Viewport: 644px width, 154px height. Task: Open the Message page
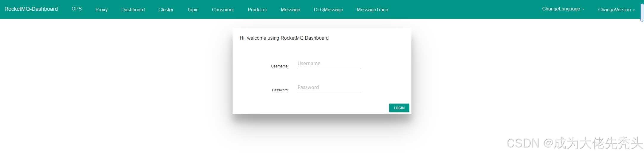(x=290, y=10)
